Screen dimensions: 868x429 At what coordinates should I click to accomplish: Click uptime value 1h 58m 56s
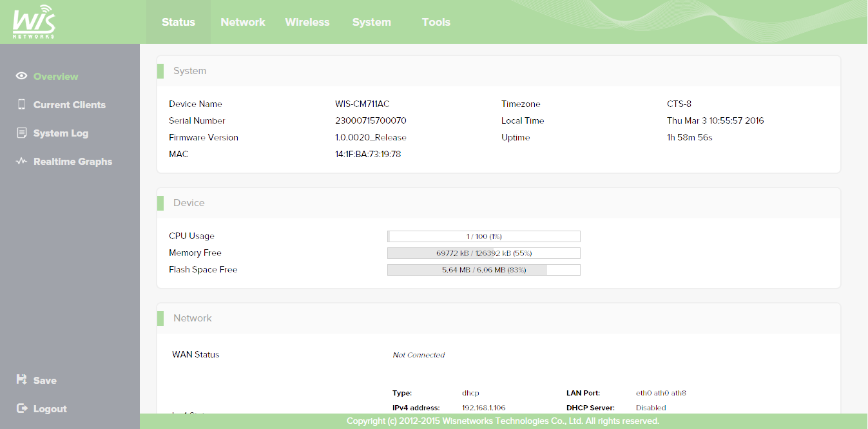[x=690, y=137]
